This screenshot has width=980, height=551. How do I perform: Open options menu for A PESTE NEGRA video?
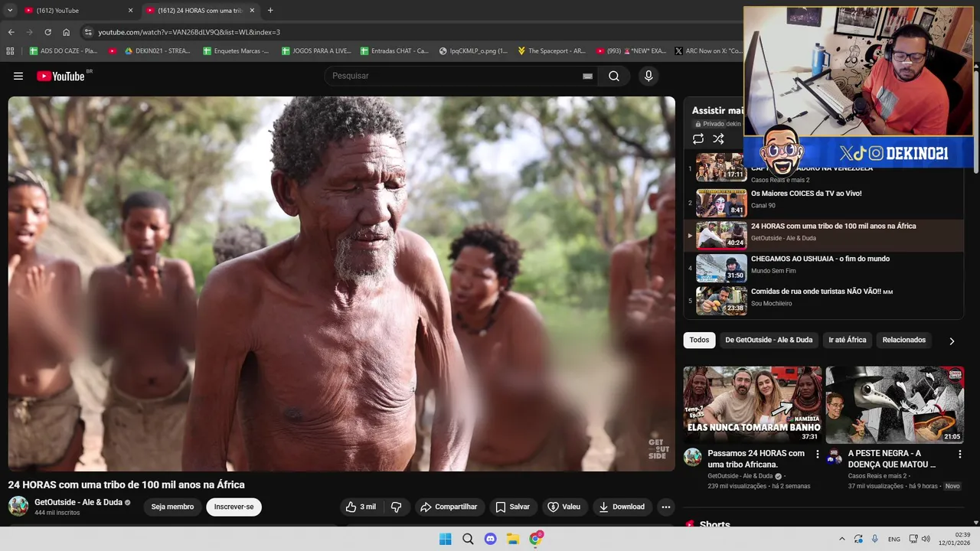point(959,455)
